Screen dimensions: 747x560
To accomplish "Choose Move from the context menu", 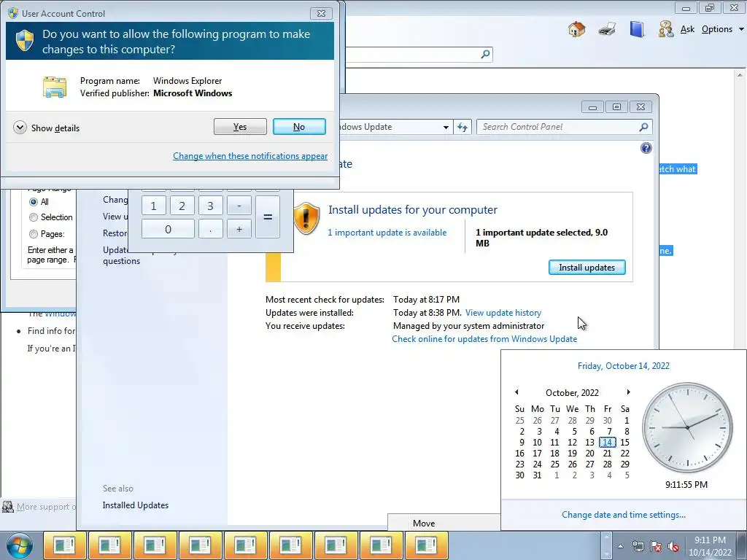I will (424, 524).
